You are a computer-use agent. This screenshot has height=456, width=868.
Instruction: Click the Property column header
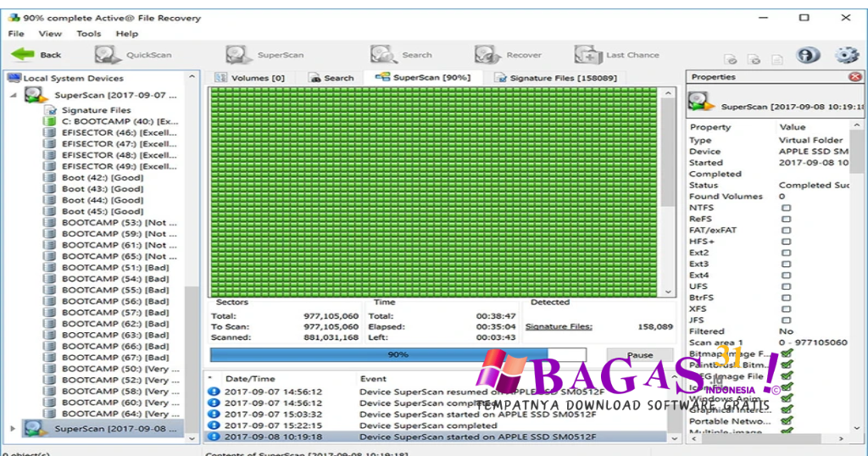pos(710,127)
